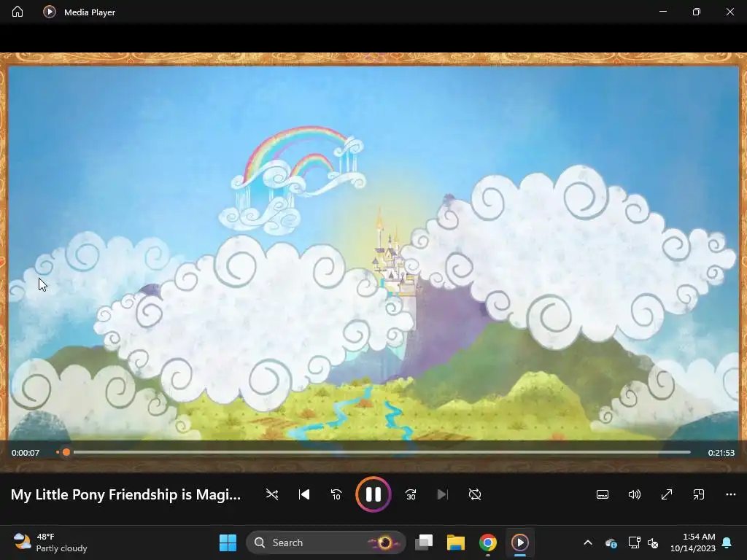The width and height of the screenshot is (747, 560).
Task: Click elapsed time 0:00:07
Action: 26,453
